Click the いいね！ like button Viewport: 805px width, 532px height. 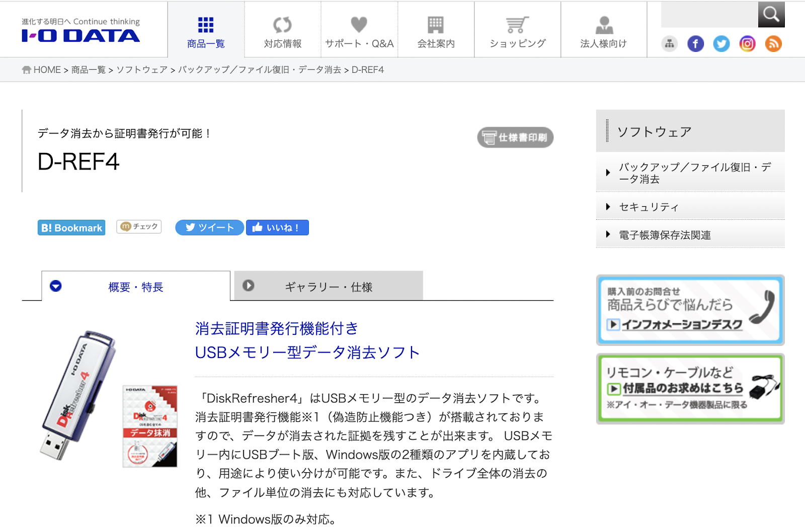click(277, 227)
